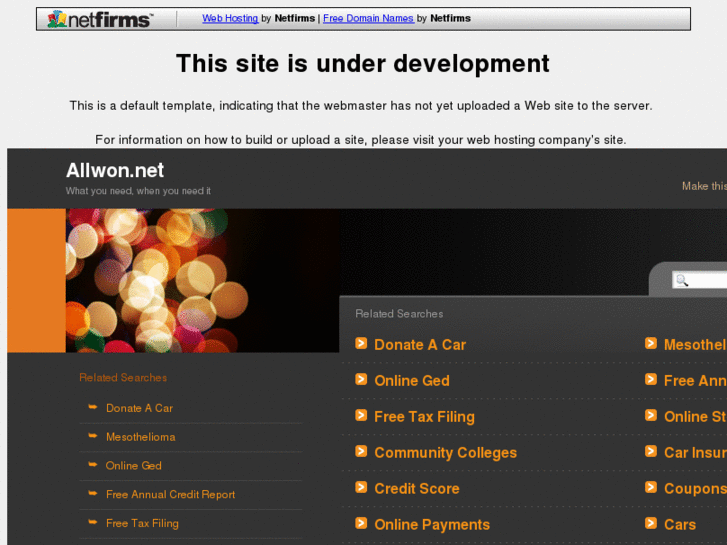This screenshot has width=727, height=545.
Task: Open sidebar Free Annual Credit Report link
Action: (x=170, y=494)
